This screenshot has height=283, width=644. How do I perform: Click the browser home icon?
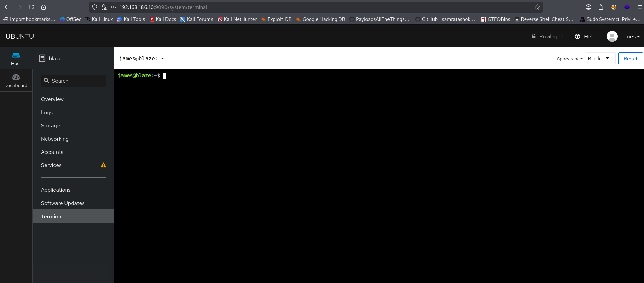tap(43, 7)
